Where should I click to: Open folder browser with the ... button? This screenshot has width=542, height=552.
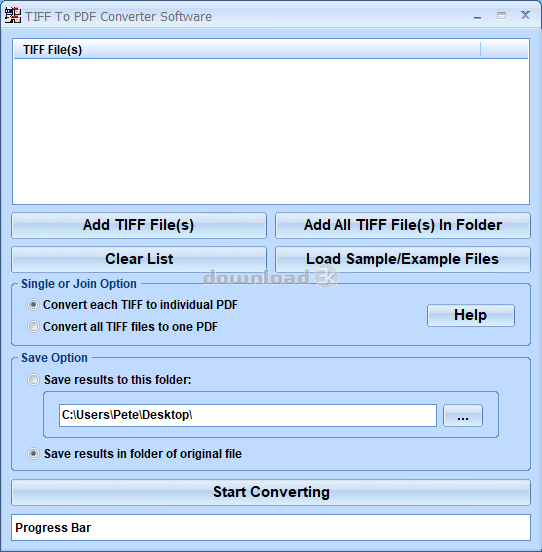[x=462, y=416]
